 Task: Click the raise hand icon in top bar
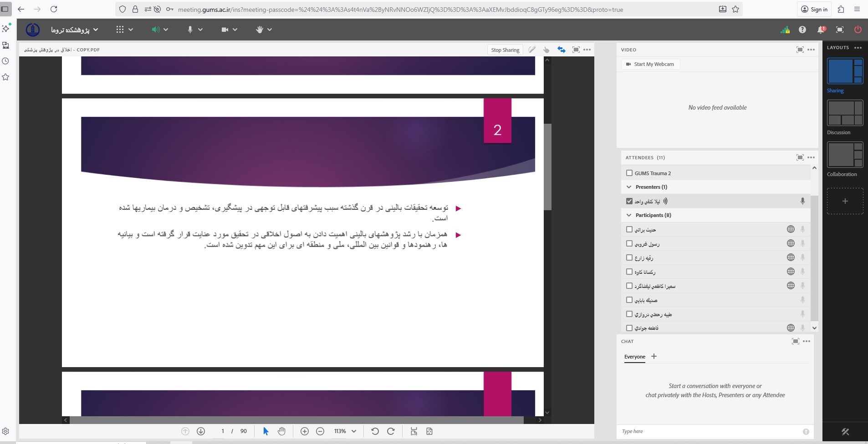pyautogui.click(x=260, y=30)
